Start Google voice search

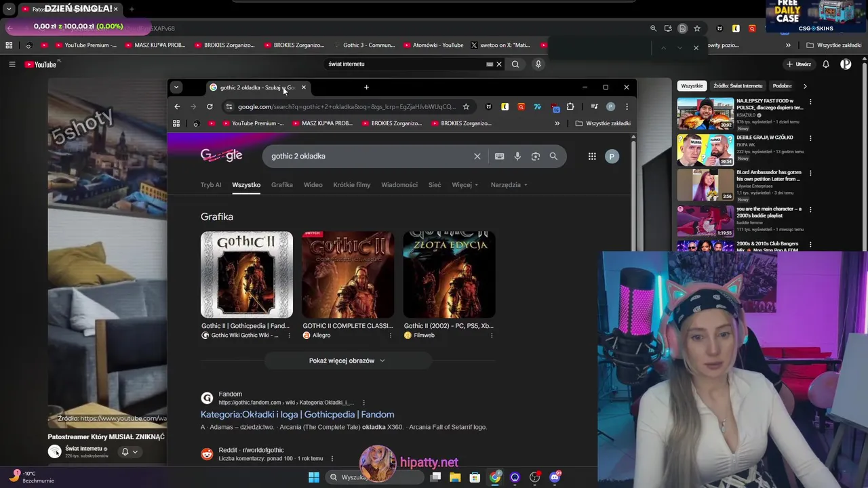tap(517, 156)
